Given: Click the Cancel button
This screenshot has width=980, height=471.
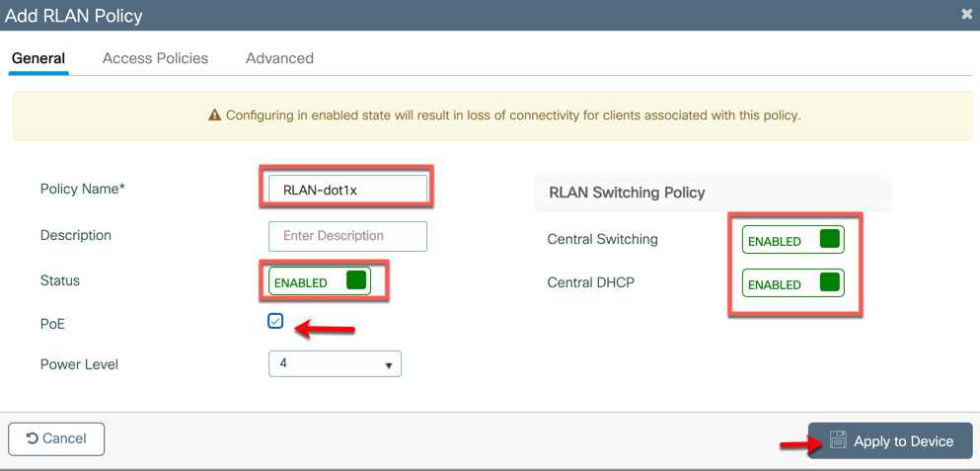Looking at the screenshot, I should point(56,439).
